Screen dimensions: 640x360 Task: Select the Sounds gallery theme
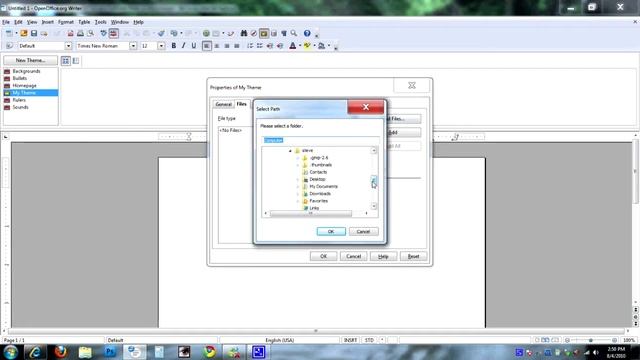(20, 107)
